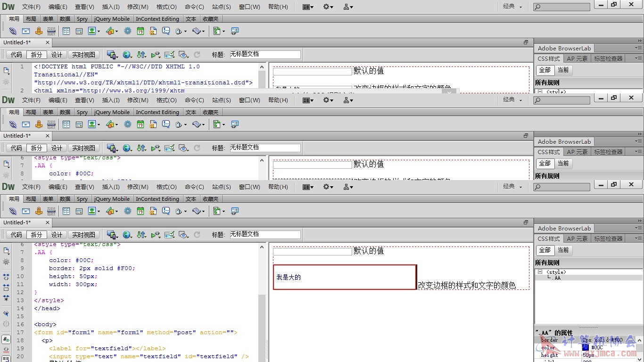Screen dimensions: 644x362
Task: Toggle 实时视图 live view in top window
Action: tap(83, 54)
